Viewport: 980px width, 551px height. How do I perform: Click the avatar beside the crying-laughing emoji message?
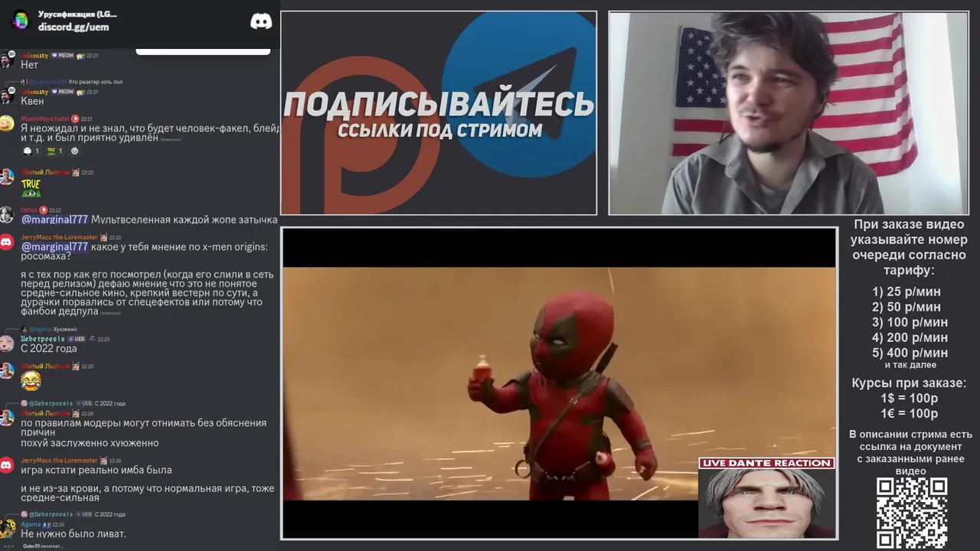6,371
